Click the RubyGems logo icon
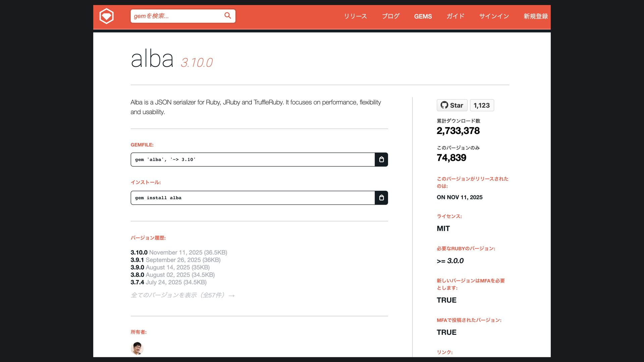This screenshot has width=644, height=362. (106, 16)
